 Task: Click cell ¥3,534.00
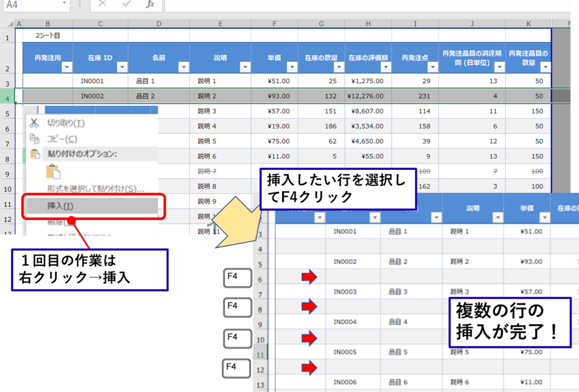(368, 126)
